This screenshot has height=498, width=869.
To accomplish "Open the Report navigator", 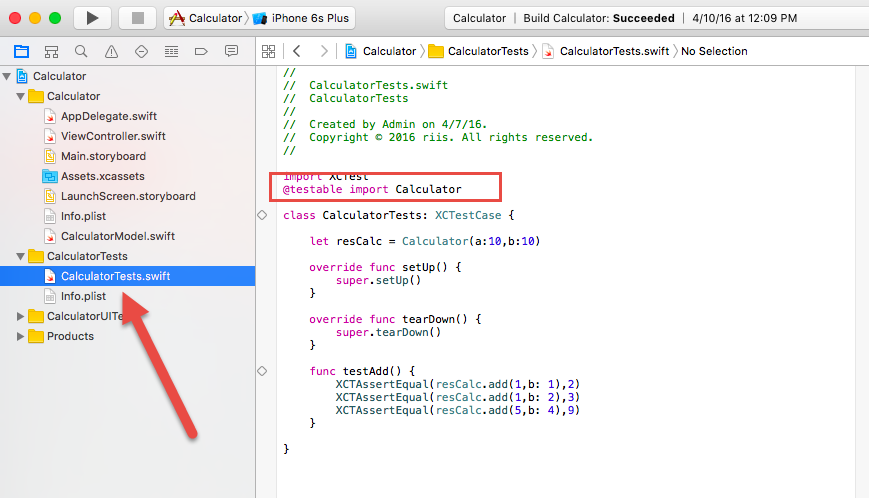I will pyautogui.click(x=231, y=52).
